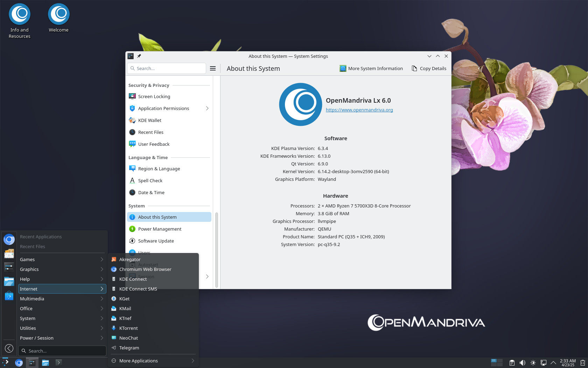The image size is (588, 368).
Task: Open Region & Language settings
Action: (x=169, y=169)
